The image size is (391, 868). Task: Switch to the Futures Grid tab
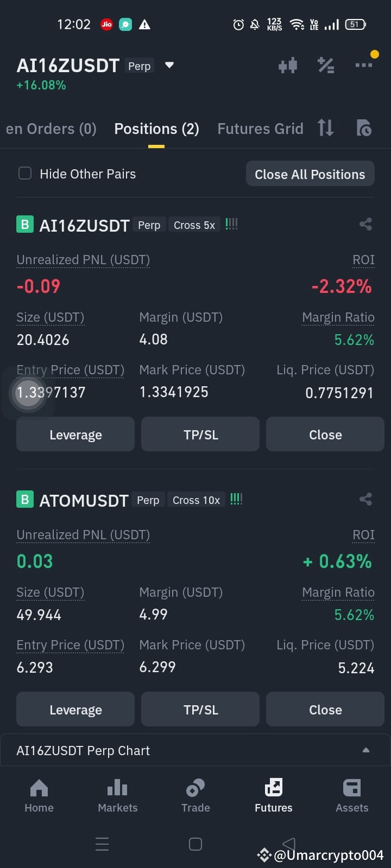pyautogui.click(x=260, y=129)
